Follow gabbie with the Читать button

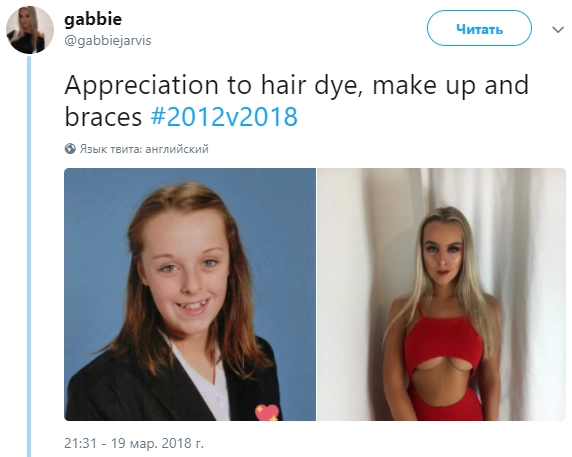(x=479, y=28)
